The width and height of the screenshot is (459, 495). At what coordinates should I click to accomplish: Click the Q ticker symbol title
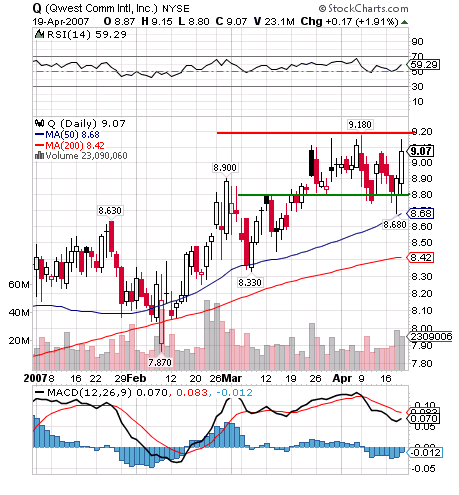click(37, 8)
